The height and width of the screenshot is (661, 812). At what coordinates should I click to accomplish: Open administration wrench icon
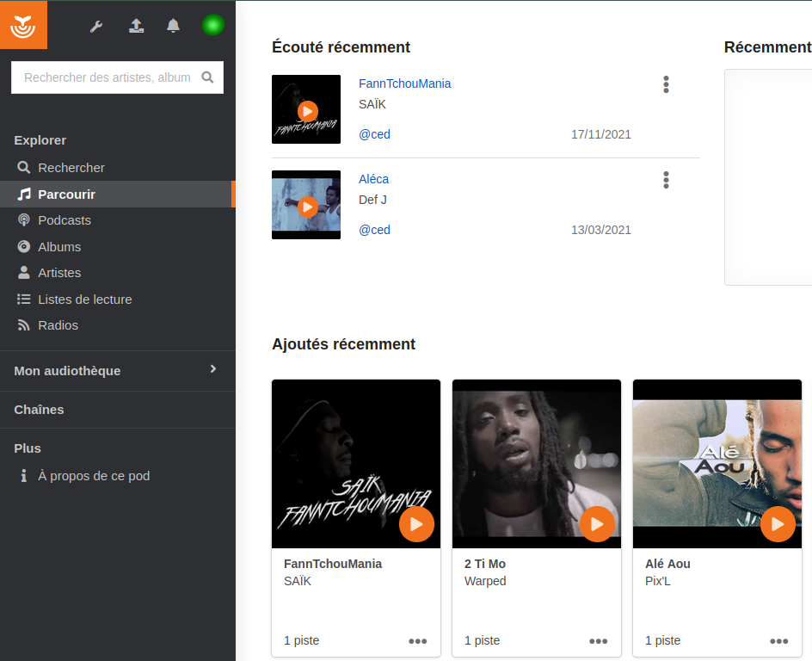[x=95, y=26]
